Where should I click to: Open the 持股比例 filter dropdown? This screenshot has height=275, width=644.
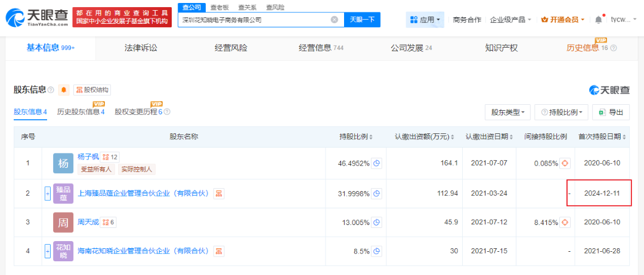coord(562,112)
